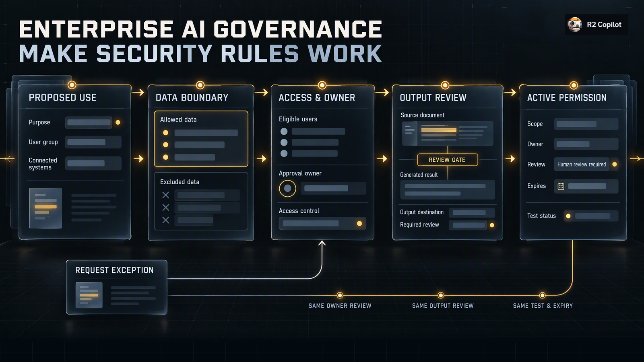Click the Same Test & Expiry timeline node

click(x=543, y=295)
